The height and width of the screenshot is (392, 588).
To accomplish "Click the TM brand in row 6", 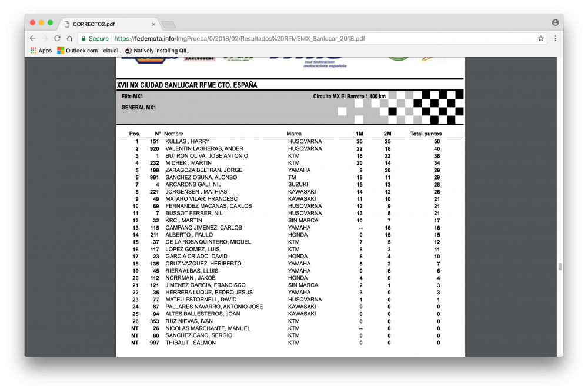I will (292, 177).
